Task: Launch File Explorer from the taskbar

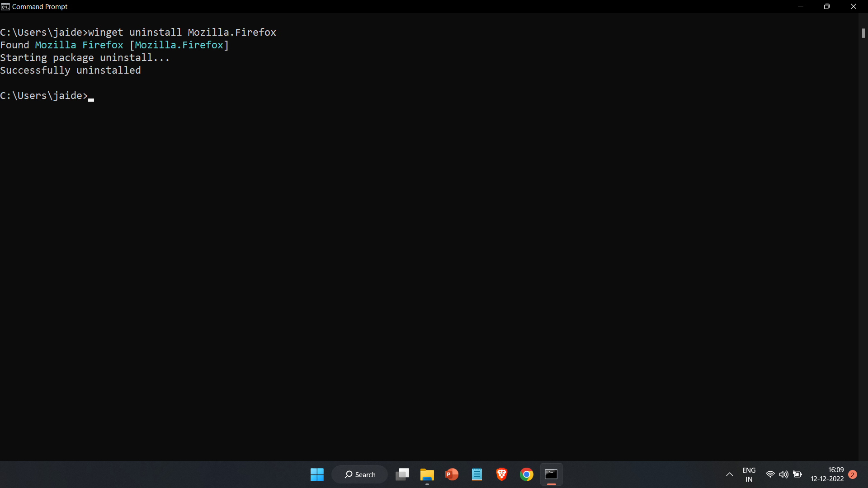Action: (427, 474)
